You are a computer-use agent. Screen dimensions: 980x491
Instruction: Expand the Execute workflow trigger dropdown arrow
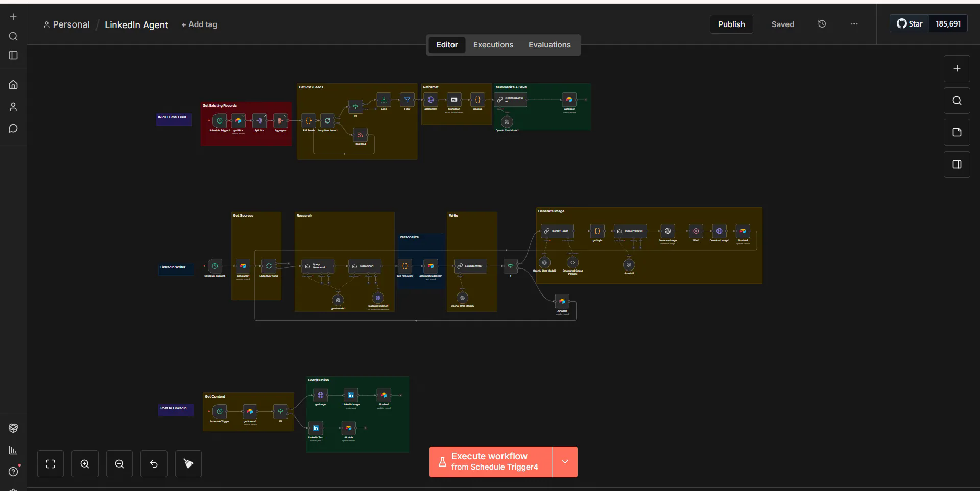point(565,462)
